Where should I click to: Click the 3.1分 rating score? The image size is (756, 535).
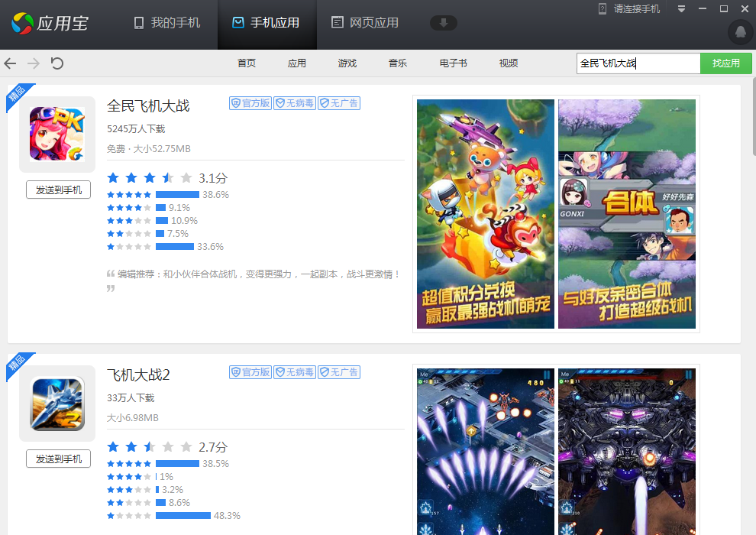coord(212,178)
